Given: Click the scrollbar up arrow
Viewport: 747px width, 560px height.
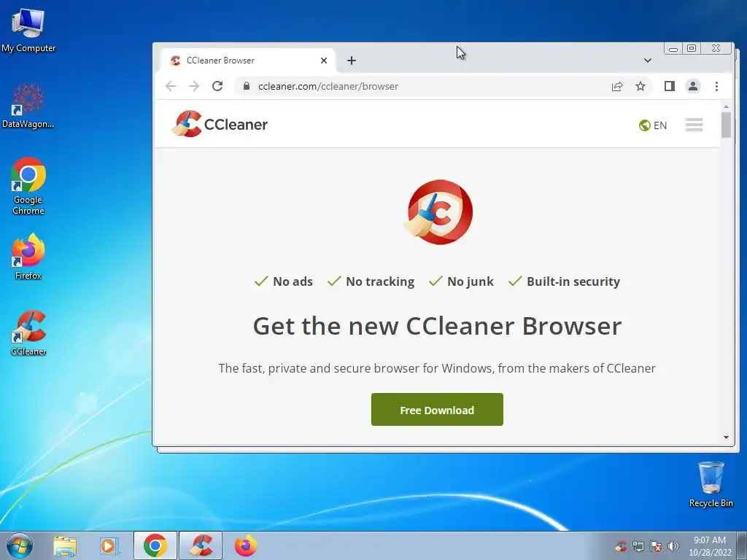Looking at the screenshot, I should coord(726,106).
